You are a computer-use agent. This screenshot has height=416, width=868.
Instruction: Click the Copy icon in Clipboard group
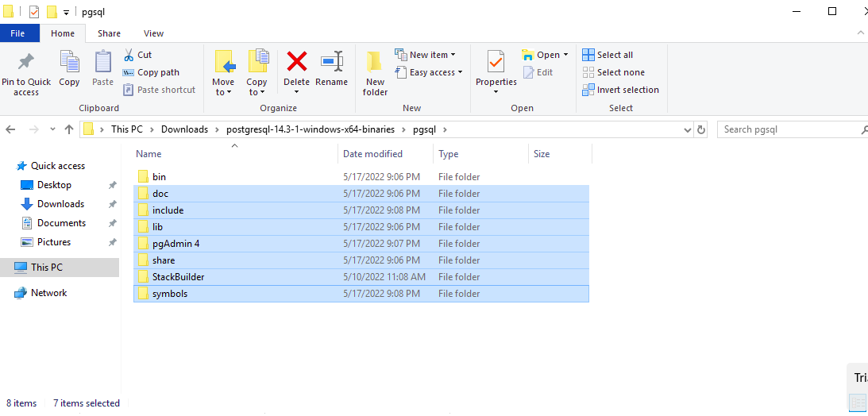pos(69,62)
